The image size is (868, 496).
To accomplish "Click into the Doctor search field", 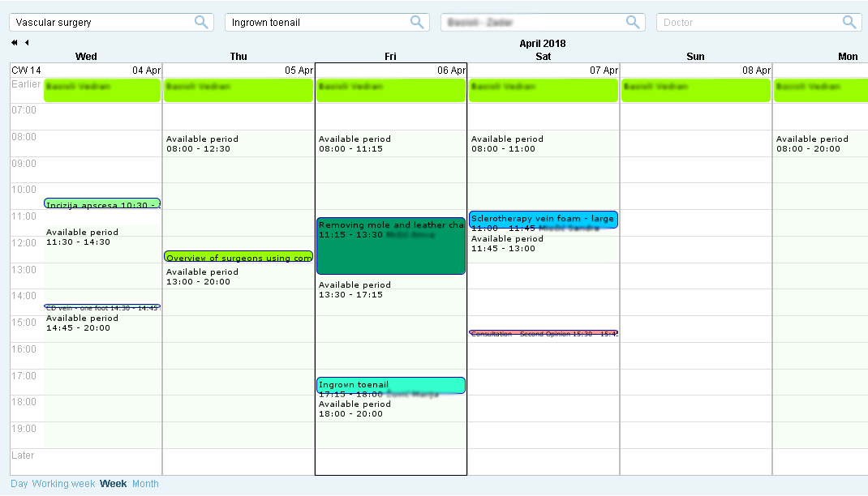I will pyautogui.click(x=746, y=23).
